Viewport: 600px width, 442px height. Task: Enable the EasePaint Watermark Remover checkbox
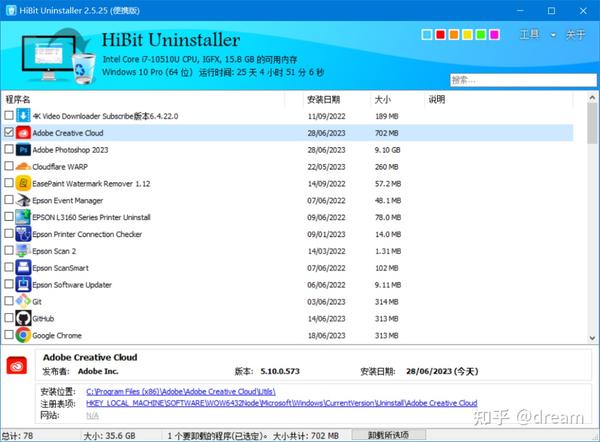coord(9,183)
